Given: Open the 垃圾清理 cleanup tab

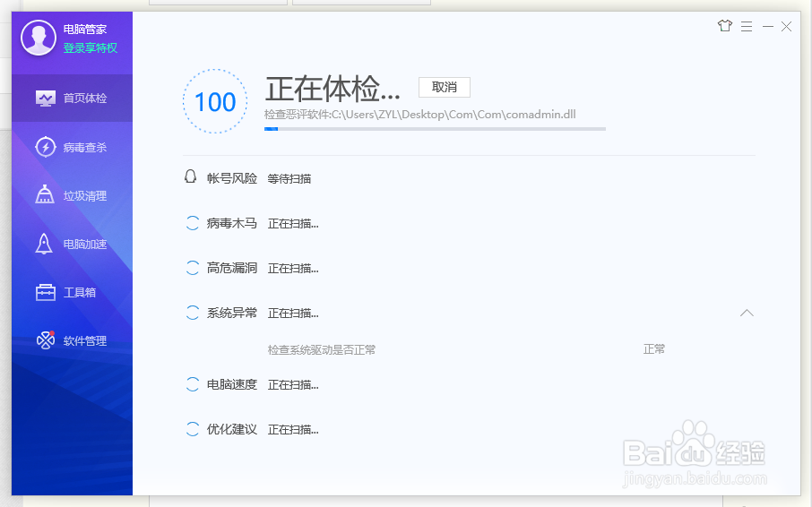Looking at the screenshot, I should click(x=72, y=195).
